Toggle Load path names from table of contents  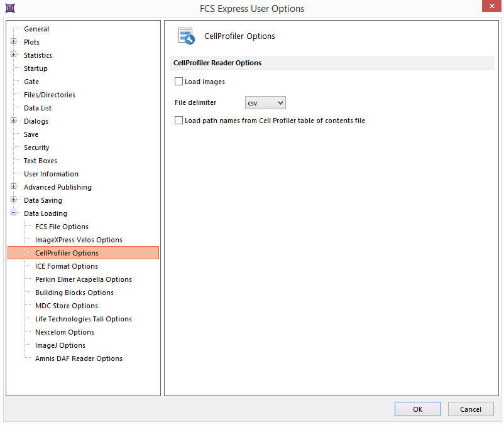[179, 121]
